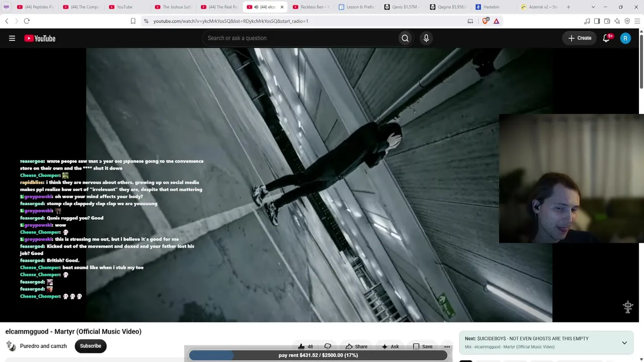Mute the audio on the active tab
644x362 pixels.
pos(256,7)
